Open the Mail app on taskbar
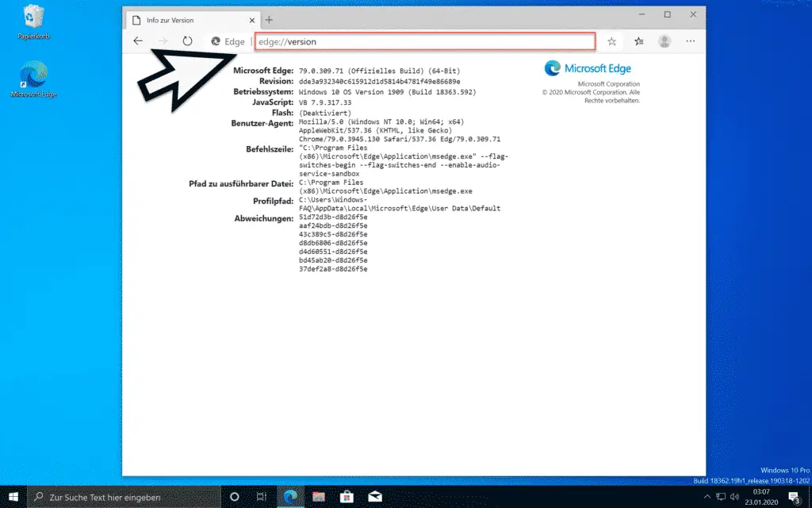812x508 pixels. point(375,497)
